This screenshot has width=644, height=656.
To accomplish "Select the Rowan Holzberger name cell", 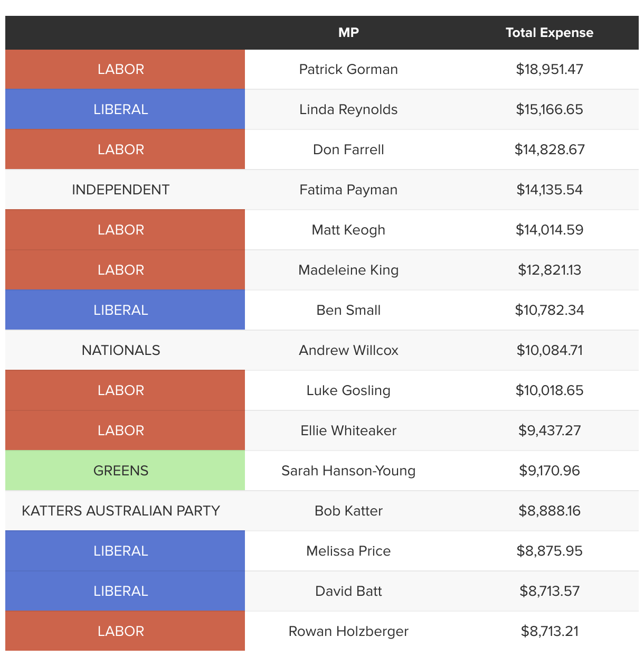I will [348, 631].
